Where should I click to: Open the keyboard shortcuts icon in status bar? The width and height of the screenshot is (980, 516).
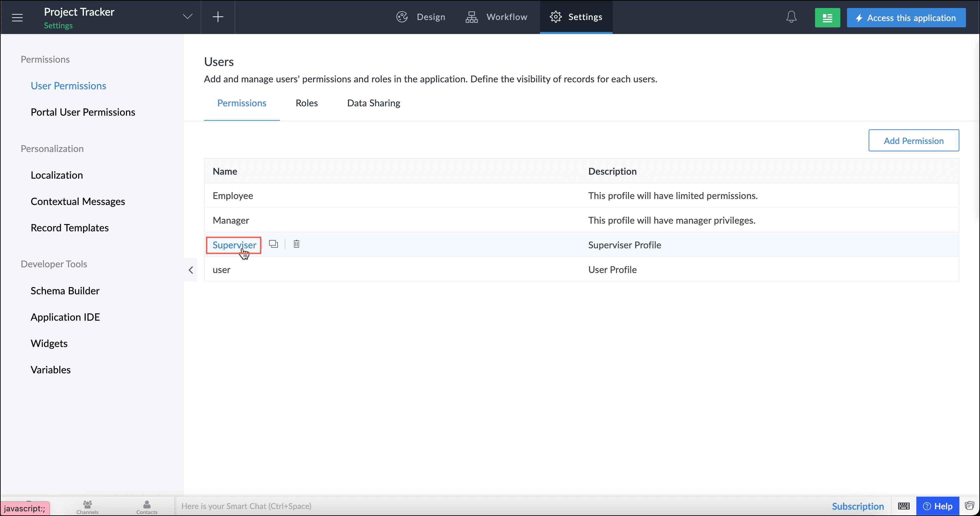pos(904,506)
